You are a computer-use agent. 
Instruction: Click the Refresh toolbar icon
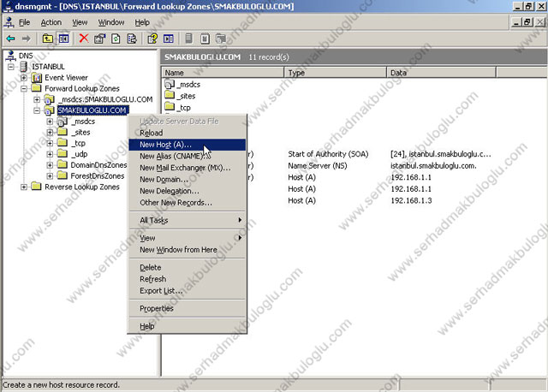(x=116, y=39)
